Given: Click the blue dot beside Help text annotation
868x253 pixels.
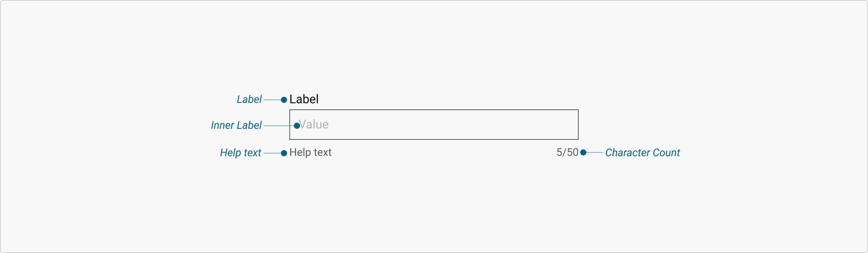Looking at the screenshot, I should (x=284, y=153).
